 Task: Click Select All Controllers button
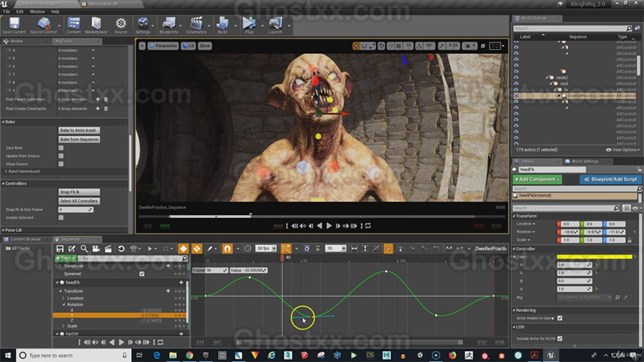click(79, 201)
